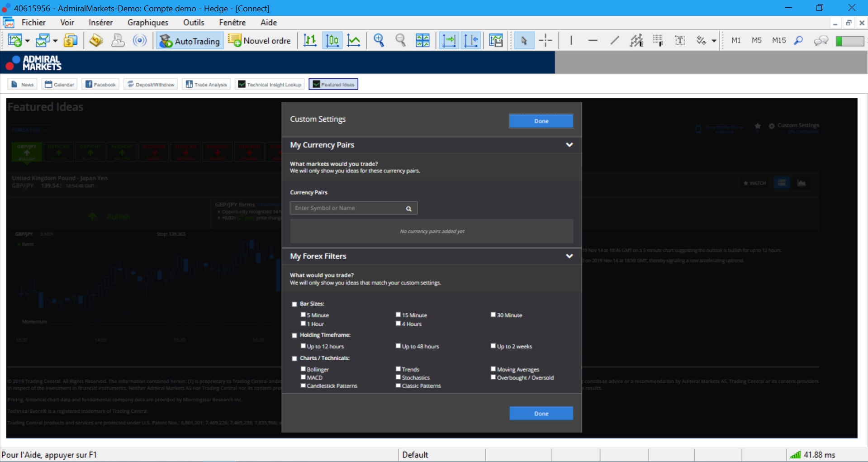Viewport: 868px width, 462px height.
Task: Zoom in on the chart
Action: 379,40
